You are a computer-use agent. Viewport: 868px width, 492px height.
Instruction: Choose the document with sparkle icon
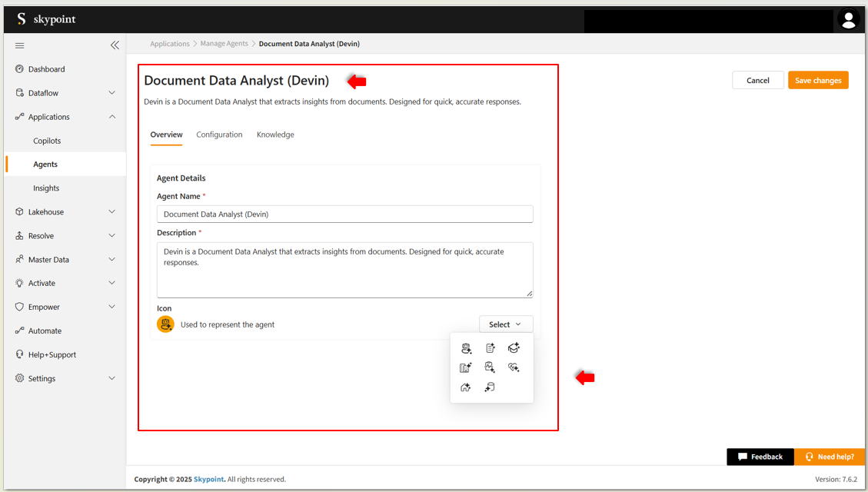pos(490,348)
